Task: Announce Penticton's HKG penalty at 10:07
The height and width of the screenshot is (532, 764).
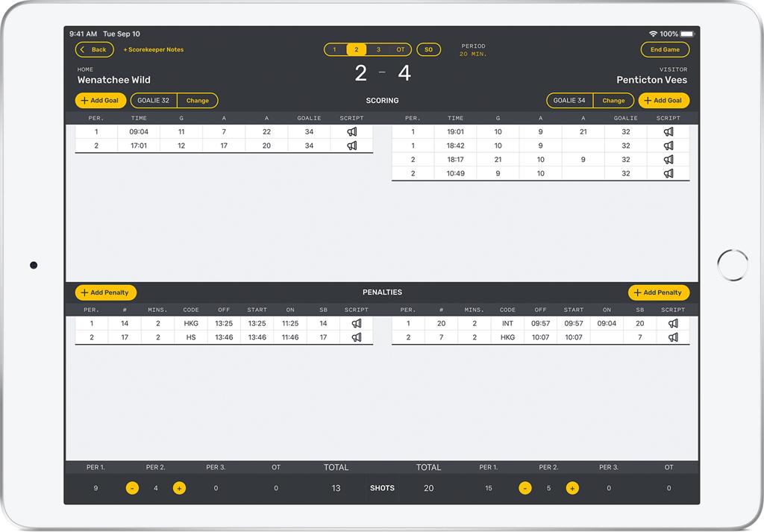Action: (x=673, y=337)
